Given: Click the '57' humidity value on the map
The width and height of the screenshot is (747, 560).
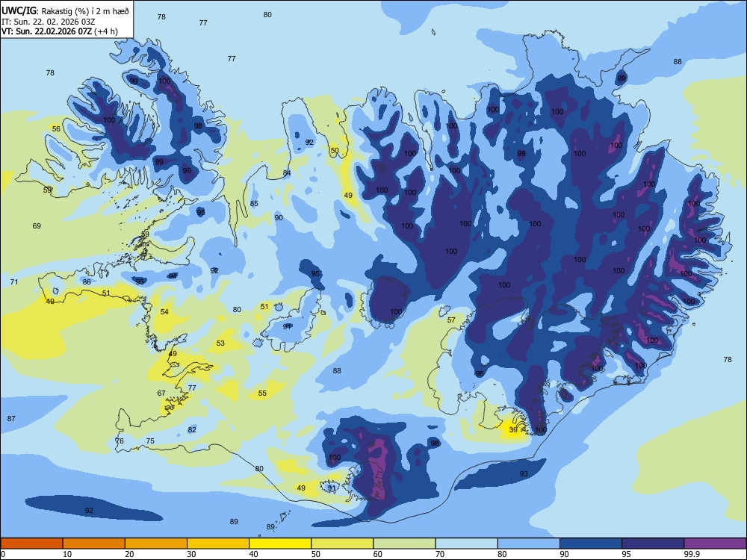Looking at the screenshot, I should [451, 320].
